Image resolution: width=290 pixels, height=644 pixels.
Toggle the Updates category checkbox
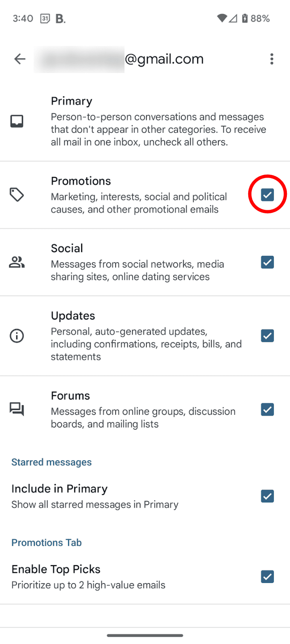tap(267, 336)
